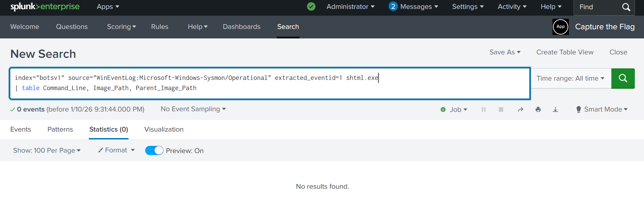Click the Splunk enterprise logo

45,6
